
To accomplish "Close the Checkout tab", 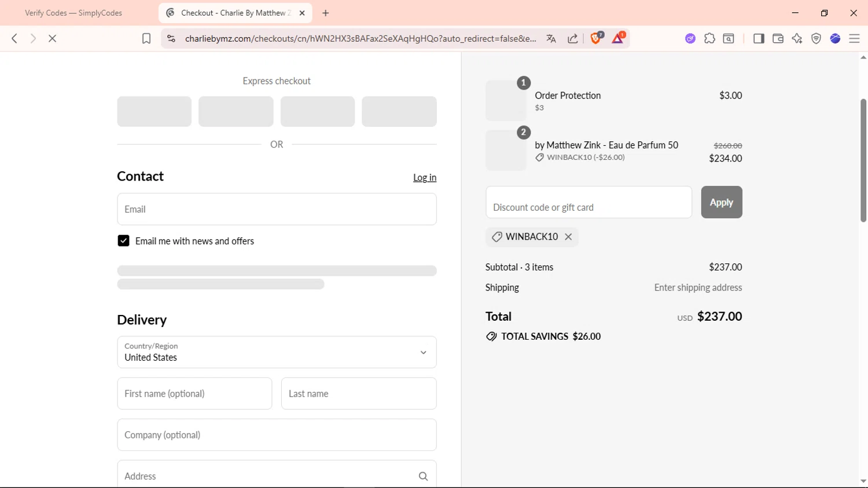I will click(302, 13).
